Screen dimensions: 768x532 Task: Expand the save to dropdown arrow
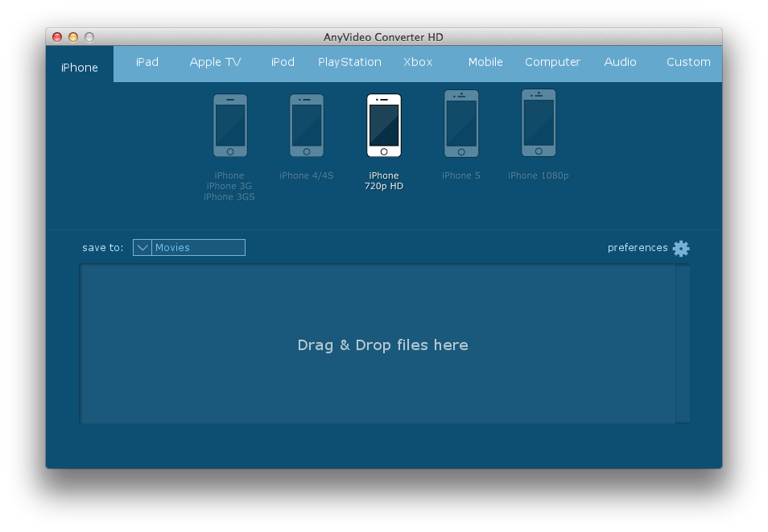point(142,248)
